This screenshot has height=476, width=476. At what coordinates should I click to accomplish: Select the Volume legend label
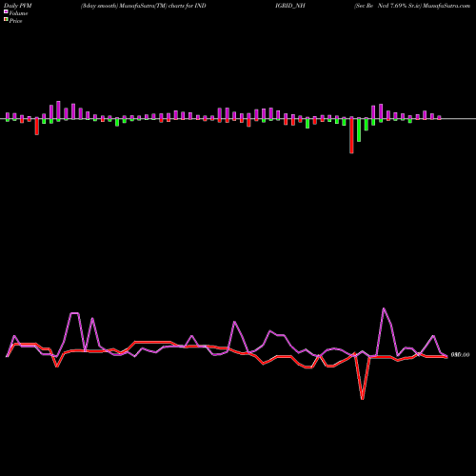click(18, 13)
